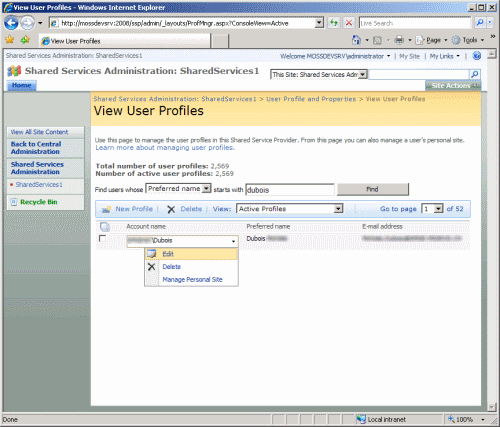The image size is (500, 427).
Task: Open the Welcome administrator user menu
Action: 335,56
